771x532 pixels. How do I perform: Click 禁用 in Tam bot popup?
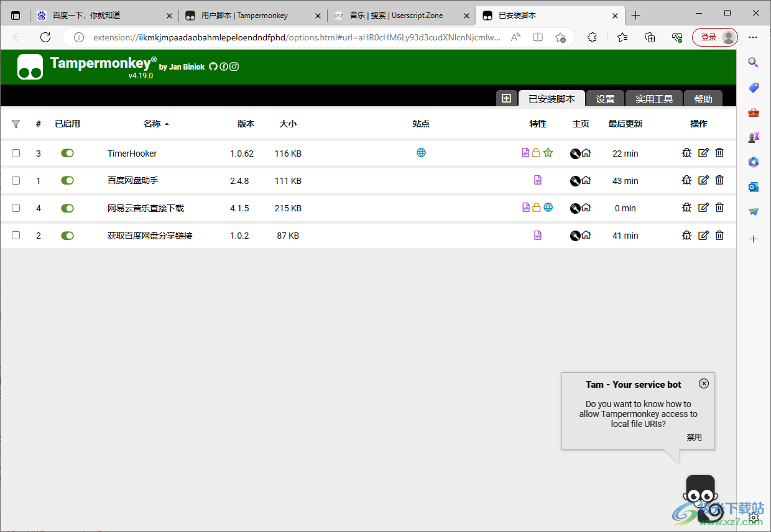695,437
